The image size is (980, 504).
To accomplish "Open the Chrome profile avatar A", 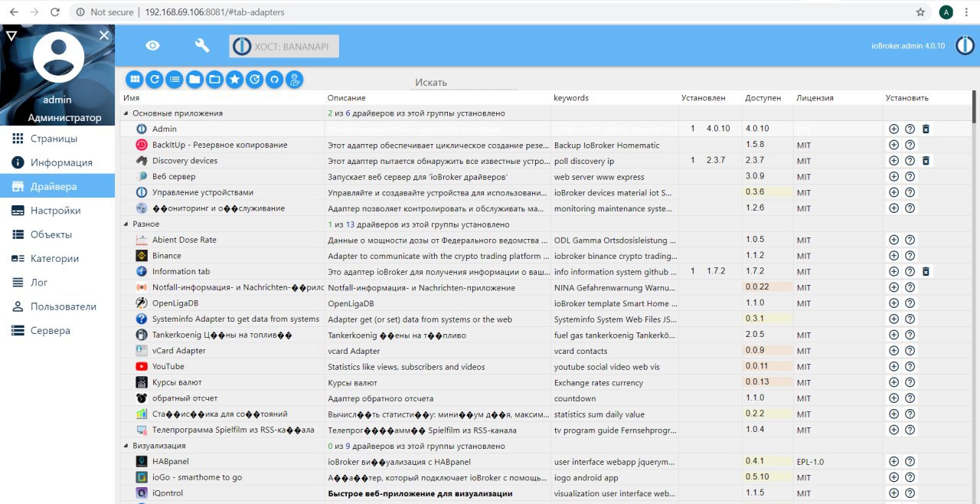I will 946,12.
